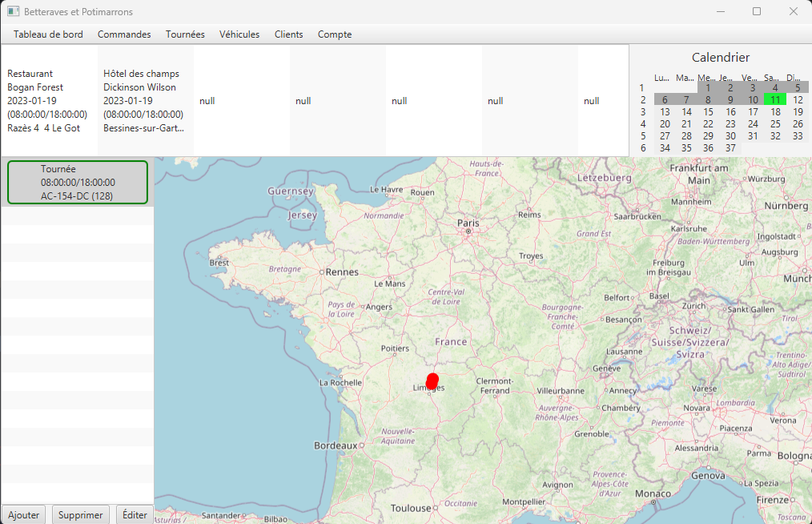This screenshot has width=812, height=524.
Task: Open the Tournées menu
Action: point(185,34)
